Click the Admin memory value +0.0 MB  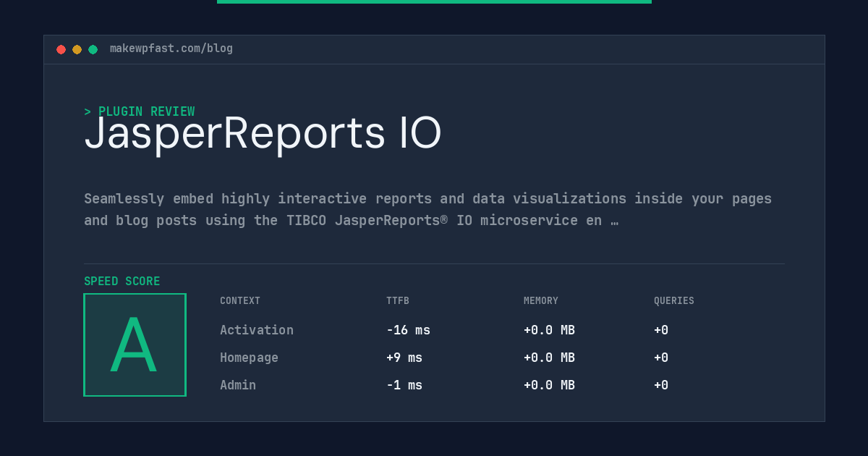click(x=549, y=385)
